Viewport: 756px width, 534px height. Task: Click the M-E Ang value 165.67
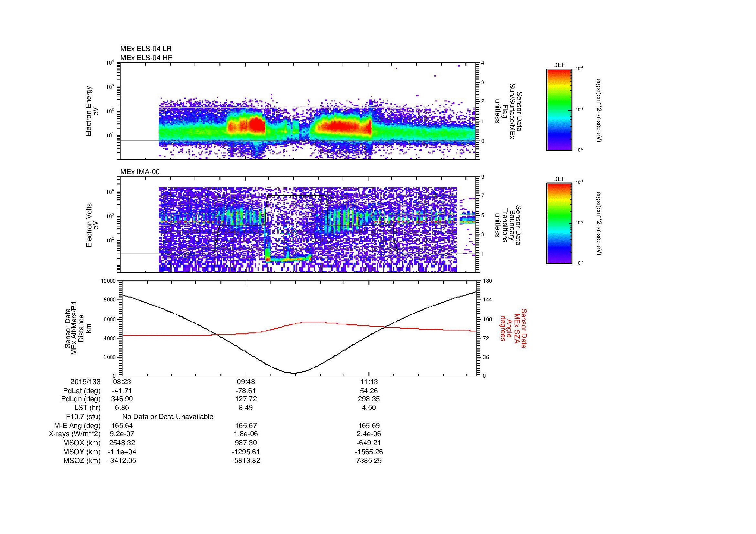246,426
